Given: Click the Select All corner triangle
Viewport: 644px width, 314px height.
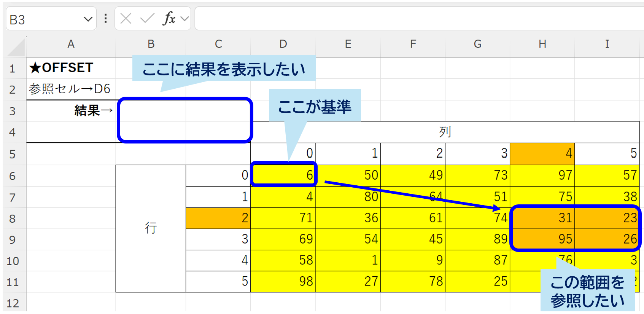Looking at the screenshot, I should pyautogui.click(x=17, y=48).
